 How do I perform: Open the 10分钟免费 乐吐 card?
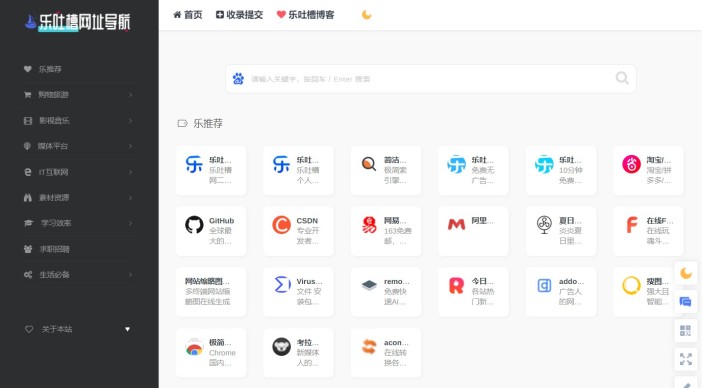coord(561,170)
